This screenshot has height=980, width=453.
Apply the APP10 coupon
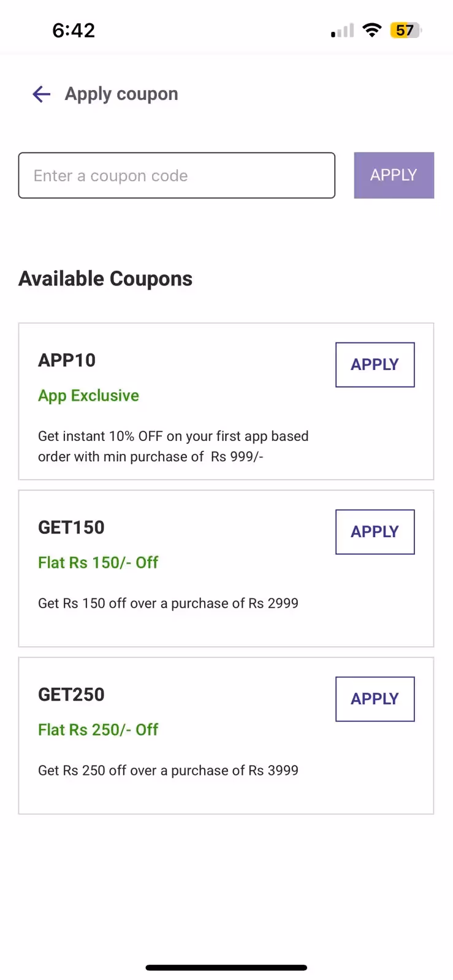click(x=375, y=364)
